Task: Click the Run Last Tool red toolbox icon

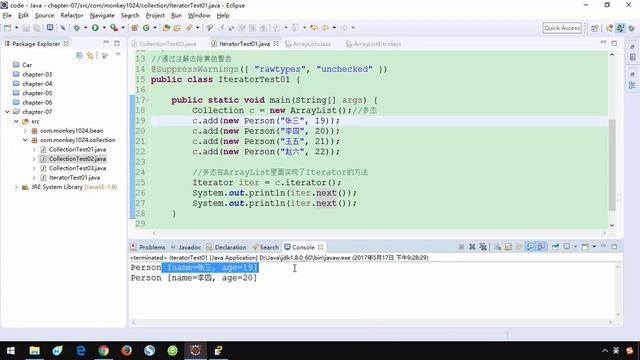Action: 114,28
